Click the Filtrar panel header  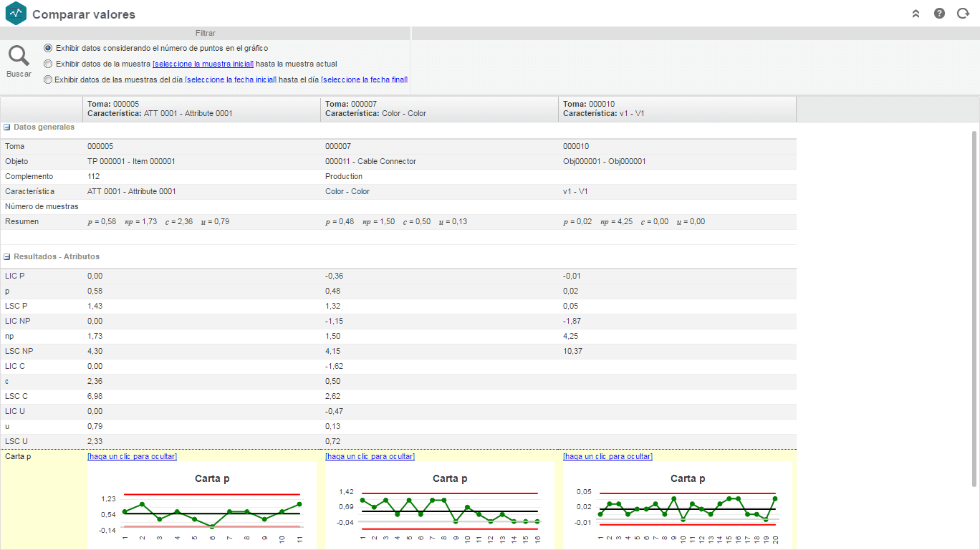coord(205,33)
